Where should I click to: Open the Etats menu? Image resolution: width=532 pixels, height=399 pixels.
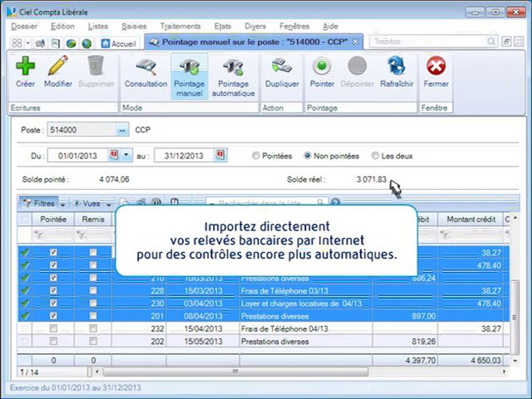(x=223, y=26)
